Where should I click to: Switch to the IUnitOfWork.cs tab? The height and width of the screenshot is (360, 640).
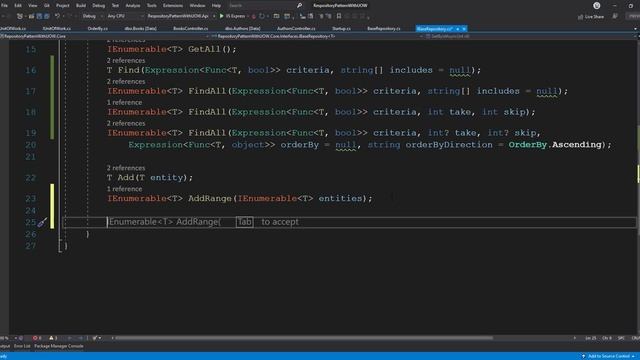(x=57, y=29)
